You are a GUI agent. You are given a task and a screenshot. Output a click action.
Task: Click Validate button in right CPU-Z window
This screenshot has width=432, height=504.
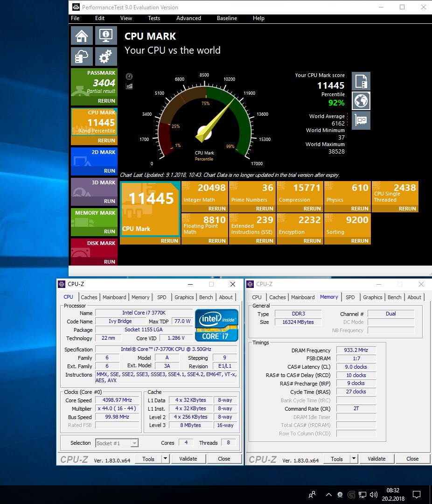tap(376, 459)
